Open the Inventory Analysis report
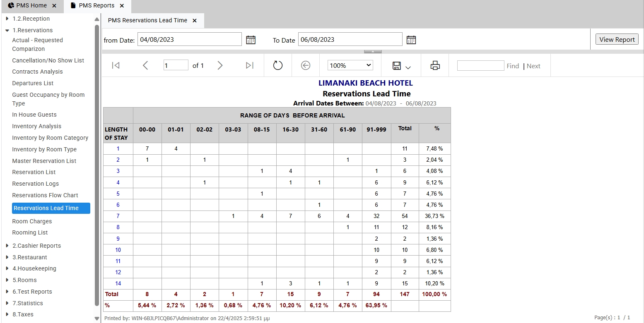The image size is (644, 323). [x=36, y=126]
